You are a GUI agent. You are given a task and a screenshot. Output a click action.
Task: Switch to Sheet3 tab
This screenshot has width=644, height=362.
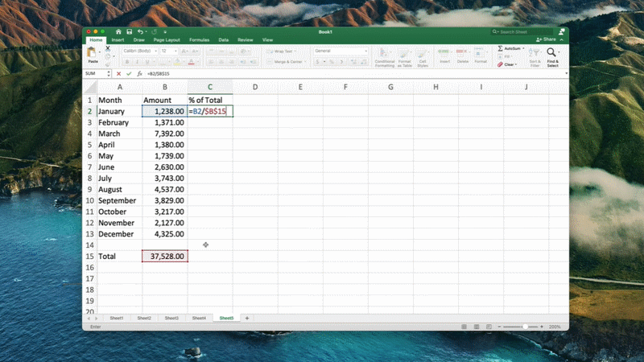pos(171,318)
